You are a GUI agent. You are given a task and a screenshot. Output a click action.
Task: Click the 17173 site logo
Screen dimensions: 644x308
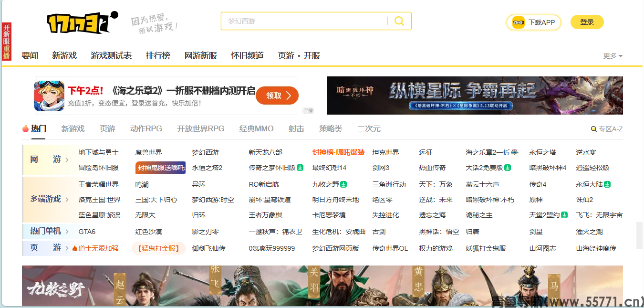click(82, 22)
